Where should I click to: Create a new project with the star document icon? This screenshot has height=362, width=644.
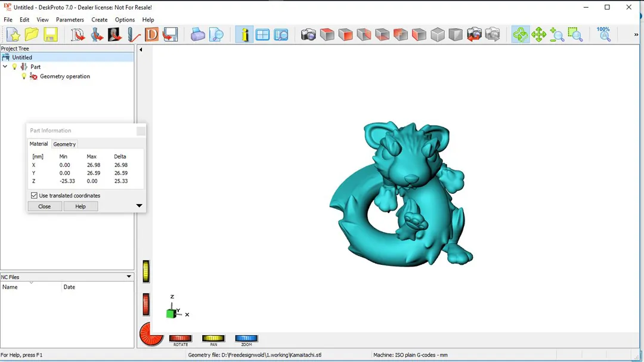point(14,35)
